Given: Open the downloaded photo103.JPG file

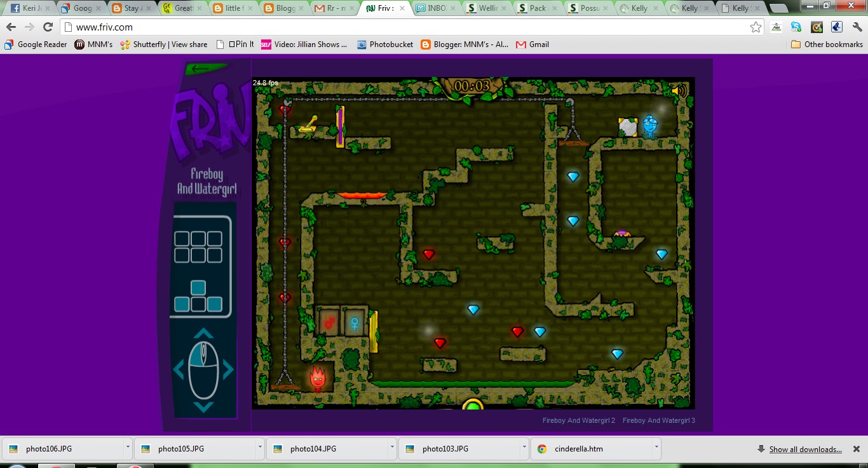Looking at the screenshot, I should point(459,449).
